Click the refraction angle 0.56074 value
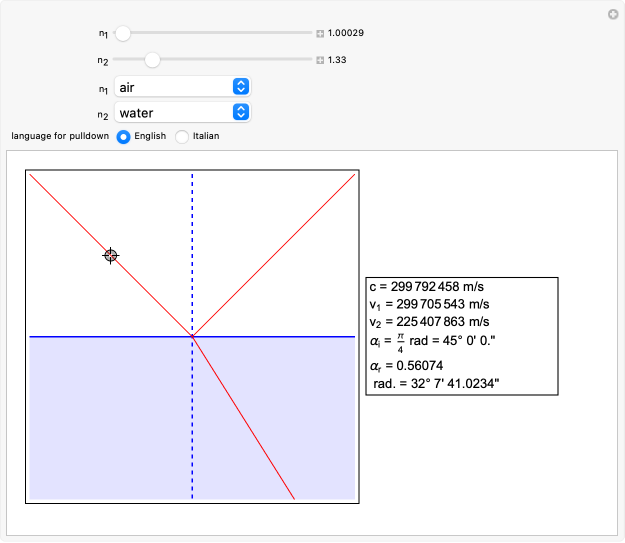This screenshot has height=543, width=625. [420, 366]
